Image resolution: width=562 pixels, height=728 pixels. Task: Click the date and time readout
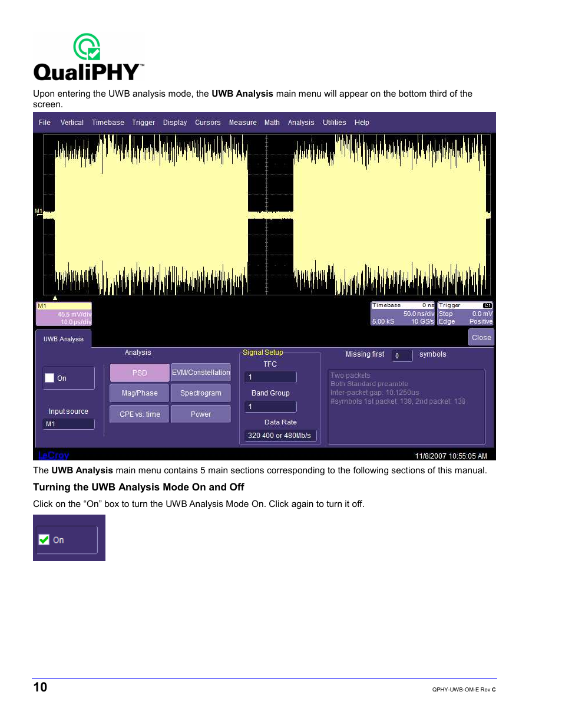[451, 456]
